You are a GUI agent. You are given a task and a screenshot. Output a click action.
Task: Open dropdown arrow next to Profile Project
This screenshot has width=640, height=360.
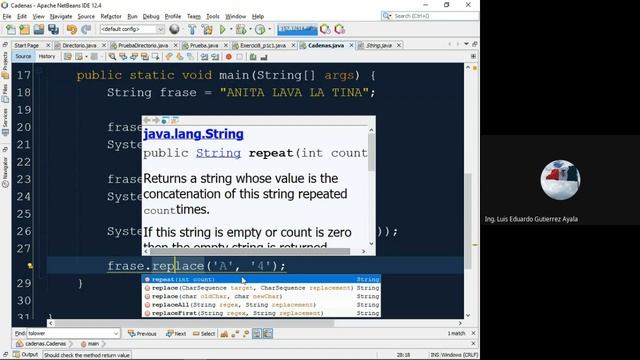point(269,29)
